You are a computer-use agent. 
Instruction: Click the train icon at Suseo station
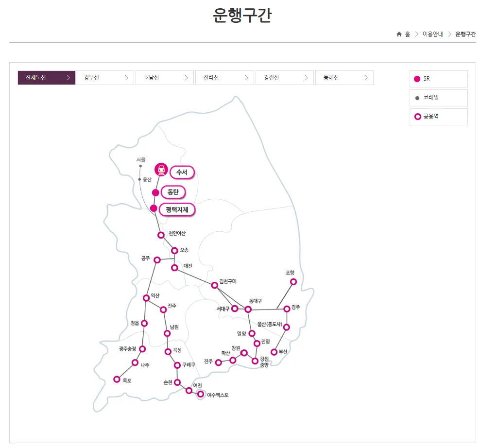pos(161,170)
